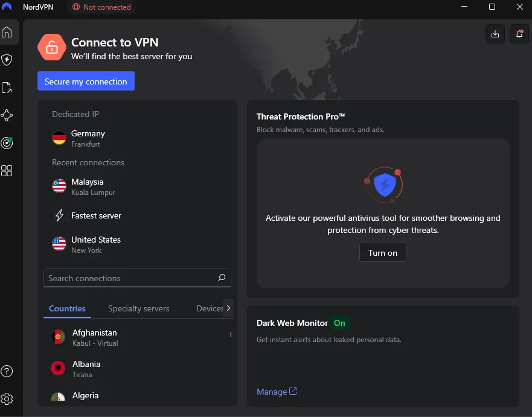The width and height of the screenshot is (532, 417).
Task: Click the NordVPN logo in title bar
Action: click(x=7, y=7)
